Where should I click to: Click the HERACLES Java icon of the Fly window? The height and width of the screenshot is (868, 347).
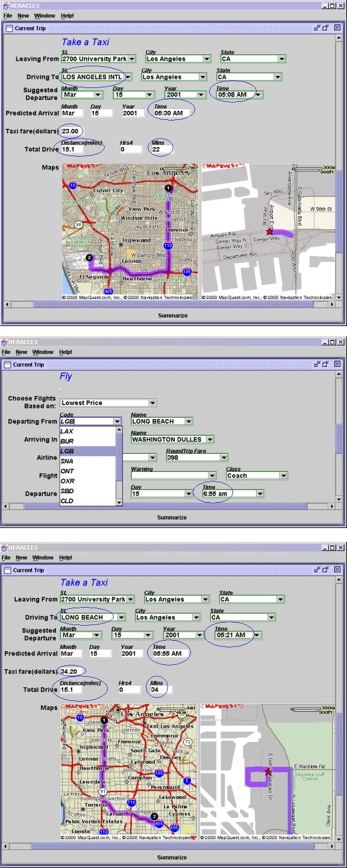(5, 342)
